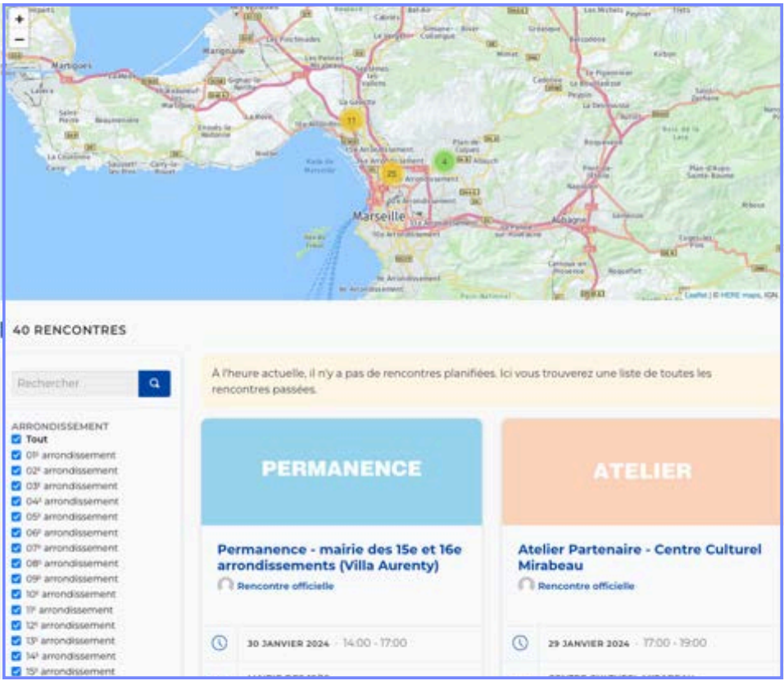Image resolution: width=784 pixels, height=681 pixels.
Task: Click the map zoom out minus icon
Action: (x=20, y=38)
